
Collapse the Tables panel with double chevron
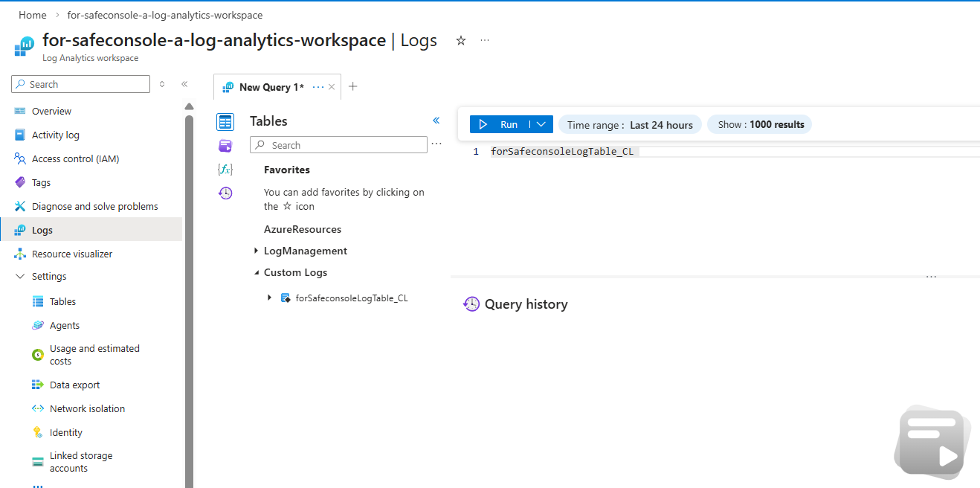[436, 121]
